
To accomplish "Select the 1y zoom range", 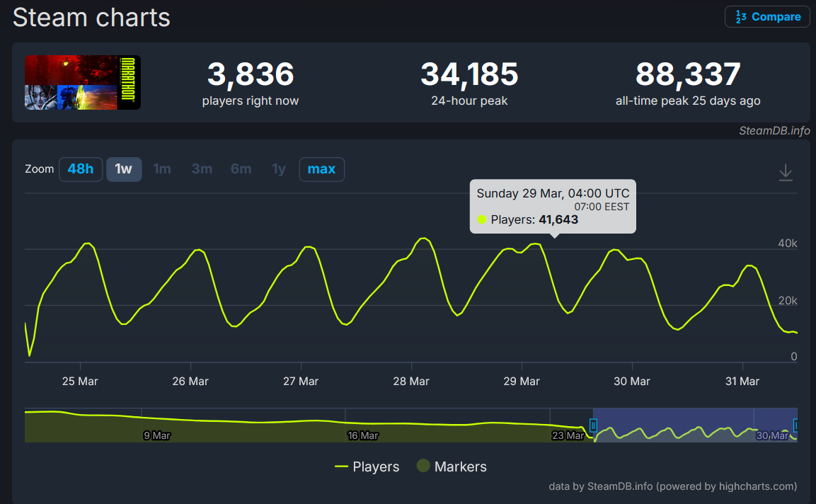I will click(279, 169).
